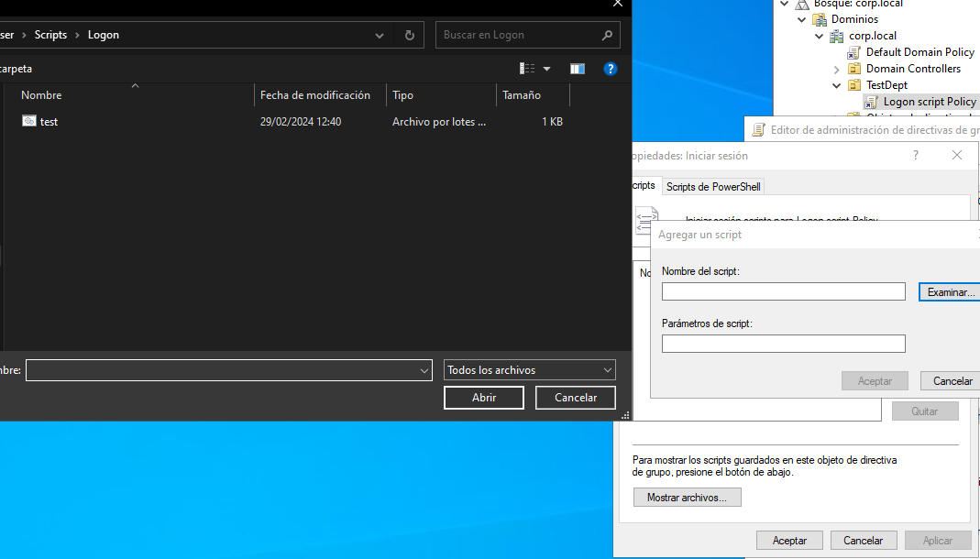Viewport: 980px width, 559px height.
Task: Collapse the Dominios tree node
Action: 801,19
